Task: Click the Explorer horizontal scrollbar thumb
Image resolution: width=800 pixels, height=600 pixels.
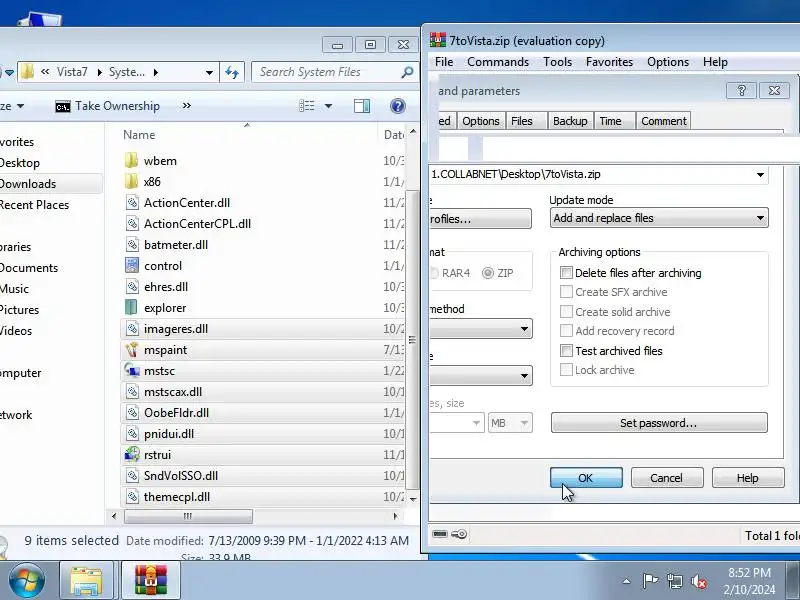Action: coord(188,516)
